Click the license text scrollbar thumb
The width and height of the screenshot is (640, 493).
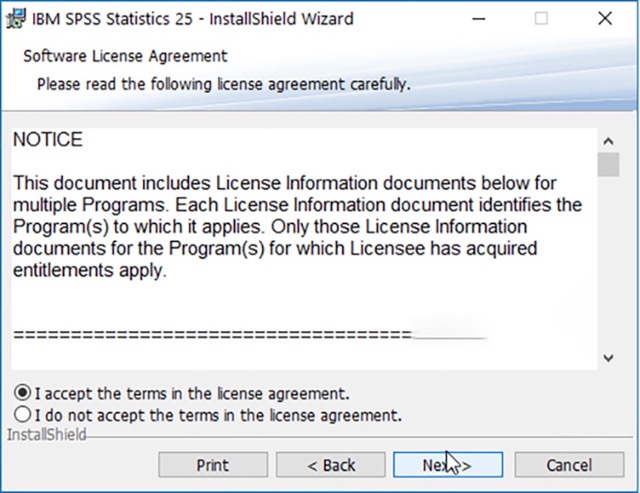pyautogui.click(x=608, y=164)
